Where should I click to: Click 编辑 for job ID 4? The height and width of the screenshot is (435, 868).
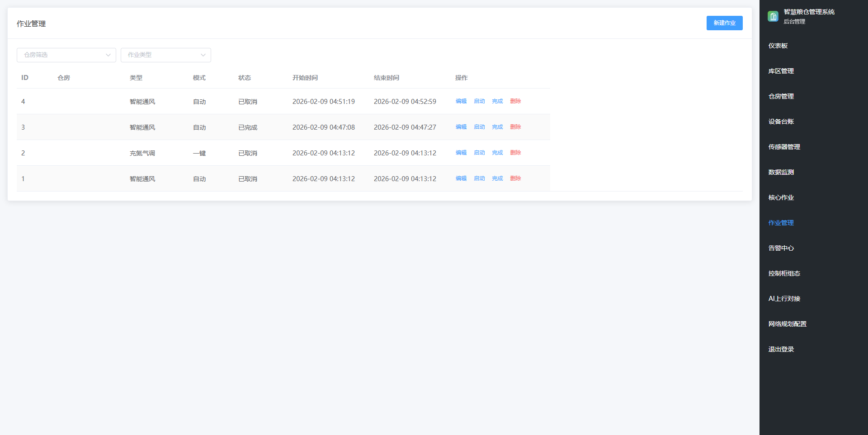pyautogui.click(x=461, y=101)
